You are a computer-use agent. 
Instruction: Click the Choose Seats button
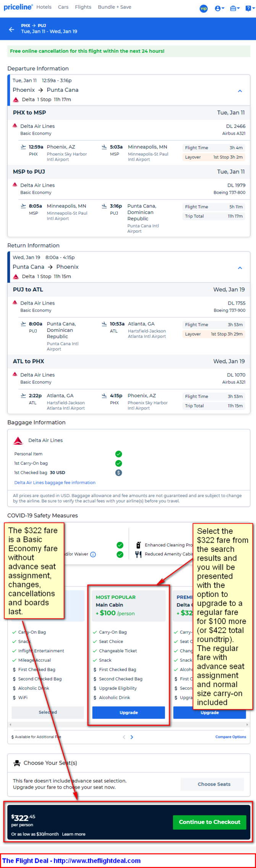coord(214,784)
